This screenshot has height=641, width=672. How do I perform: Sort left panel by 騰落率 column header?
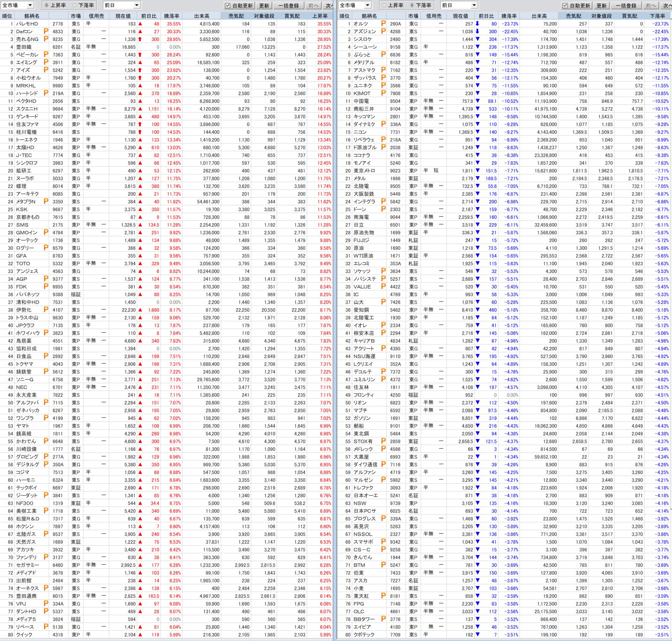click(x=171, y=16)
